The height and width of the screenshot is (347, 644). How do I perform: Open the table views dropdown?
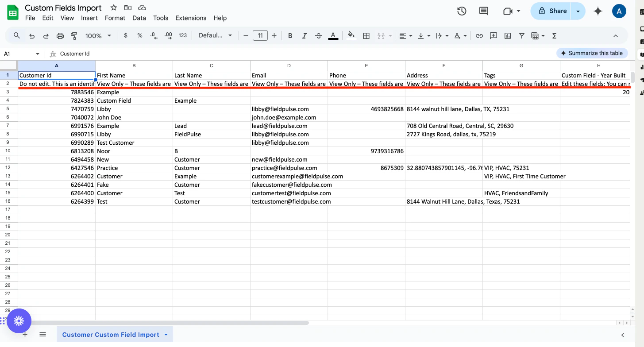(x=537, y=36)
